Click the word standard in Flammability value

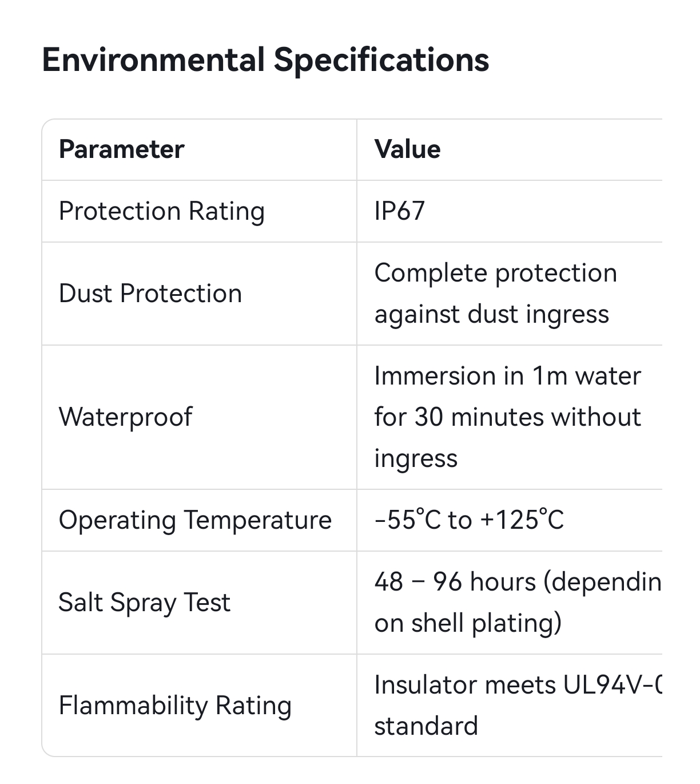point(426,726)
